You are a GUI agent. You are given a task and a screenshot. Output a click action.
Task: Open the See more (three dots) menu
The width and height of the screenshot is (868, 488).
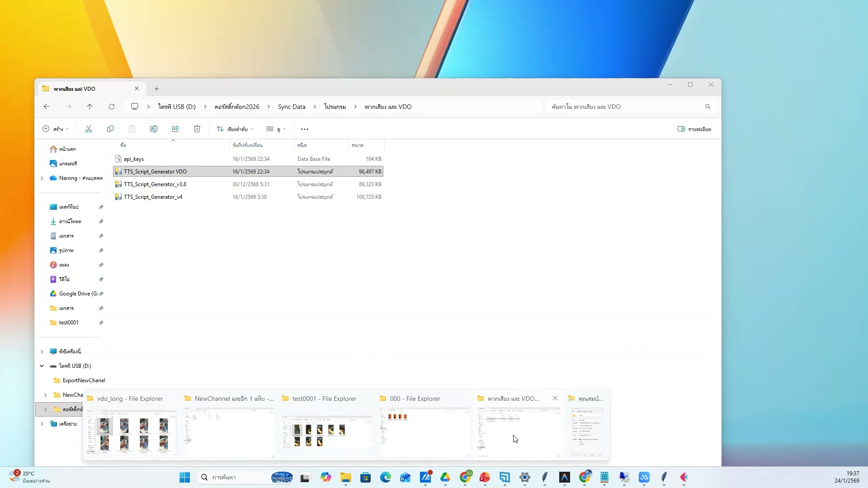click(305, 129)
